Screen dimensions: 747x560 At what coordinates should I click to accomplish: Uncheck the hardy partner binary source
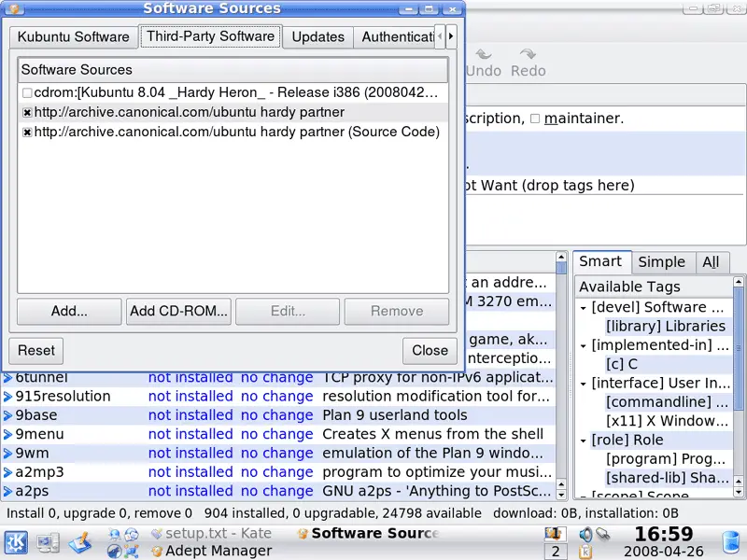tap(27, 113)
